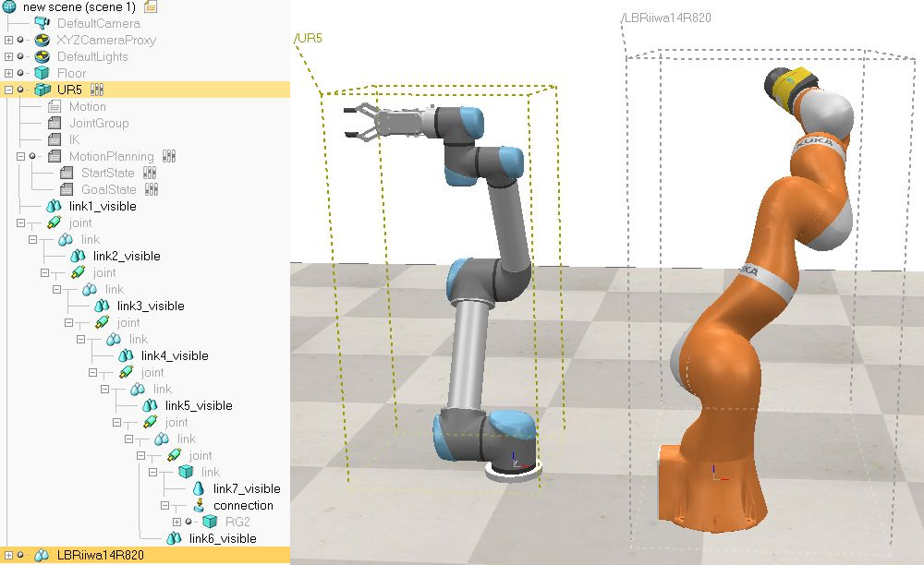
Task: Click the IK script icon
Action: tap(55, 139)
